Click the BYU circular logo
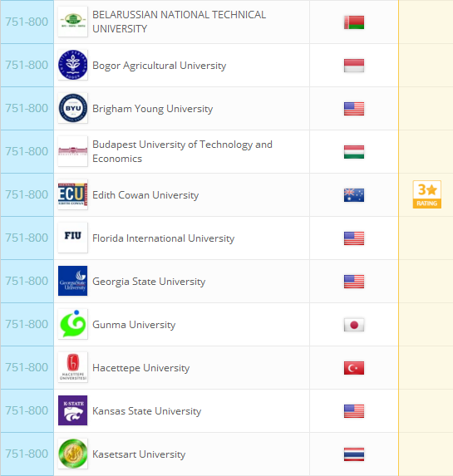 click(x=72, y=108)
